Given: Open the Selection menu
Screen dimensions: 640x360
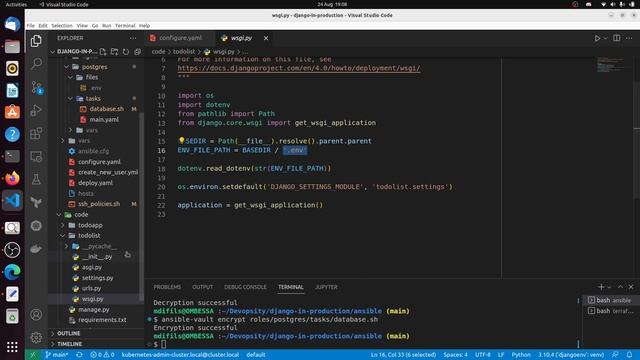Looking at the screenshot, I should click(x=62, y=25).
